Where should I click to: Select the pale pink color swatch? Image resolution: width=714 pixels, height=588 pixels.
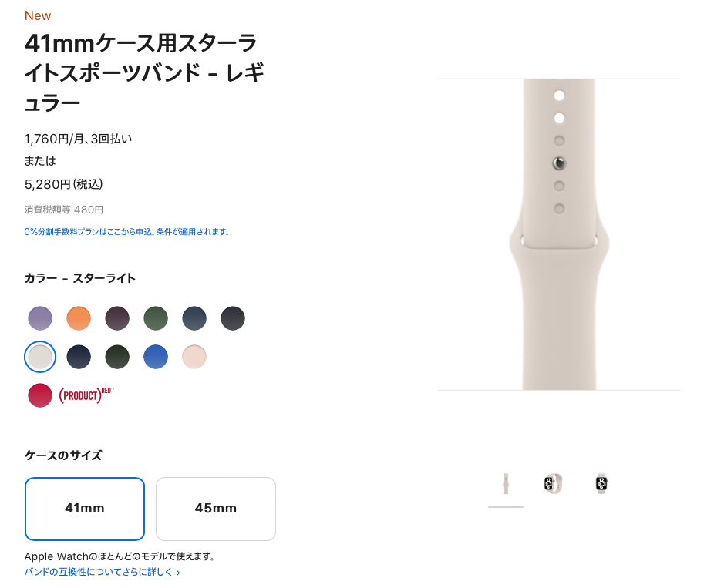pos(194,357)
